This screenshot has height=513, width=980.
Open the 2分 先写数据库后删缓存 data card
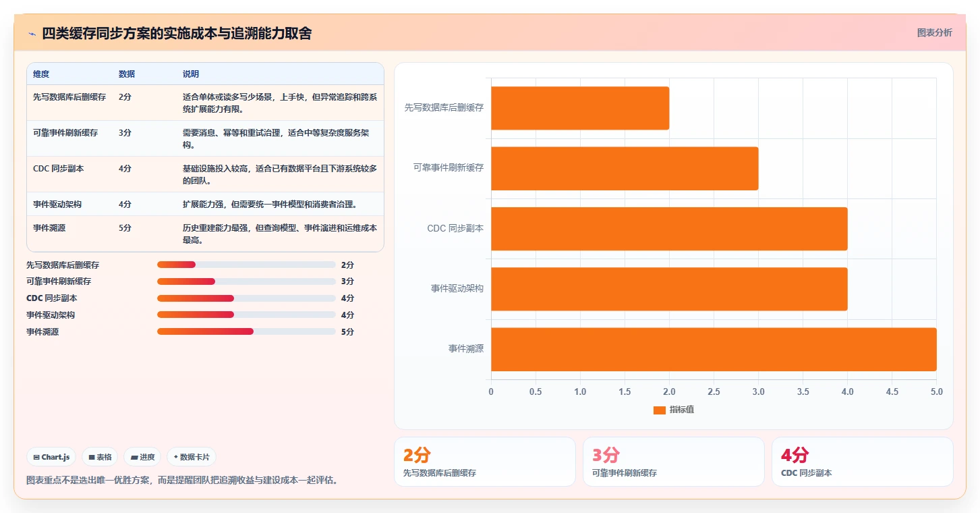(485, 462)
